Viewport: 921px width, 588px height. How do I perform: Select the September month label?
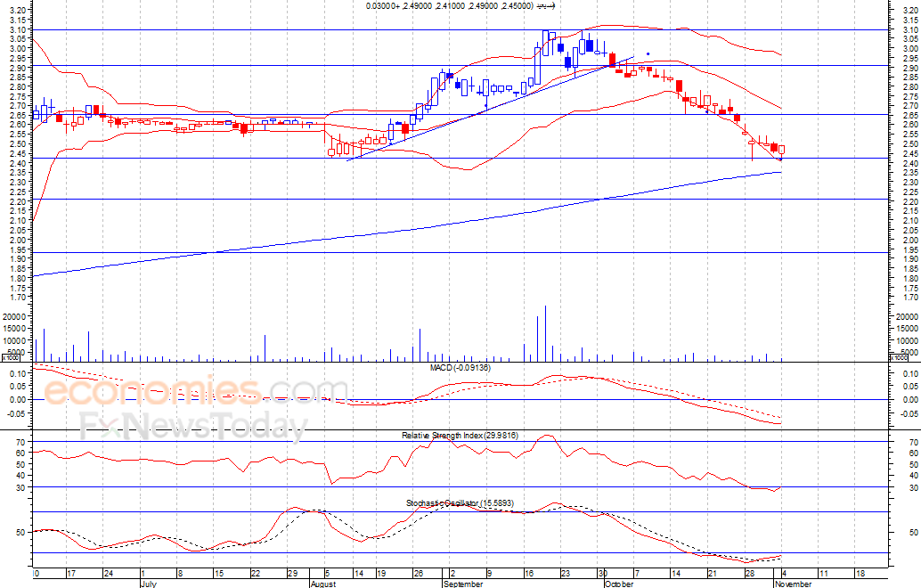click(x=463, y=584)
